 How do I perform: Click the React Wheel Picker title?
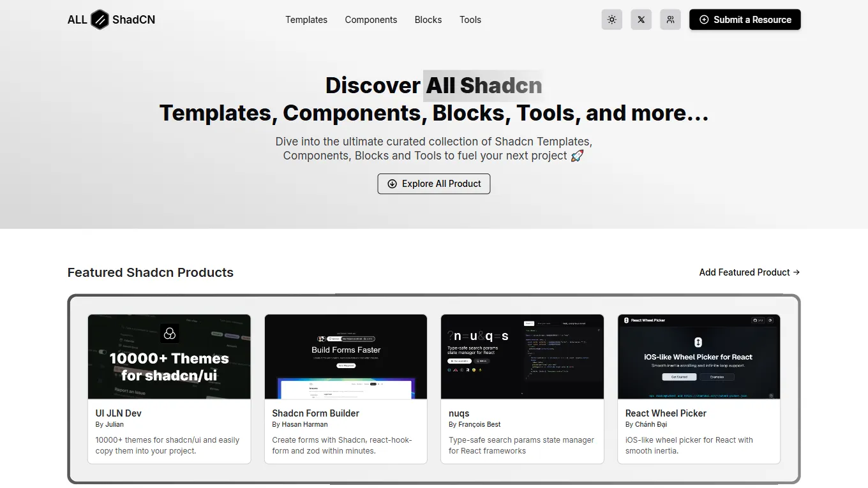click(666, 413)
